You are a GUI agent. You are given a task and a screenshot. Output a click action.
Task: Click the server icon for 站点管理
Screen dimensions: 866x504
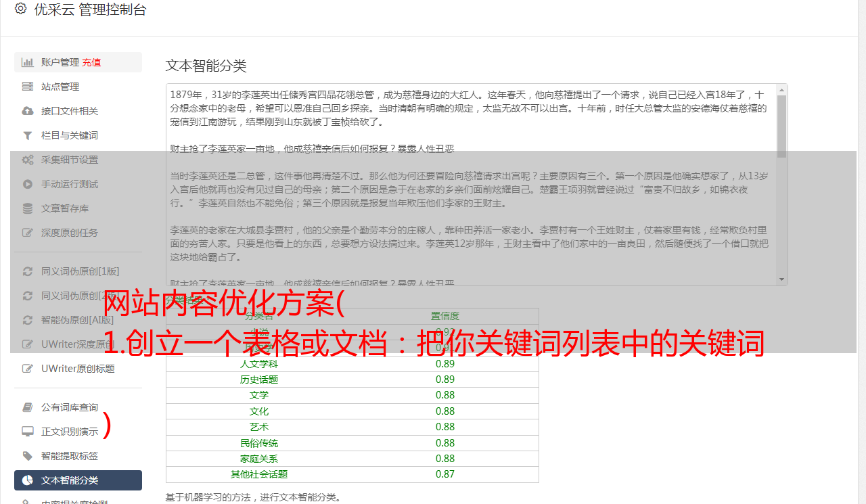28,87
